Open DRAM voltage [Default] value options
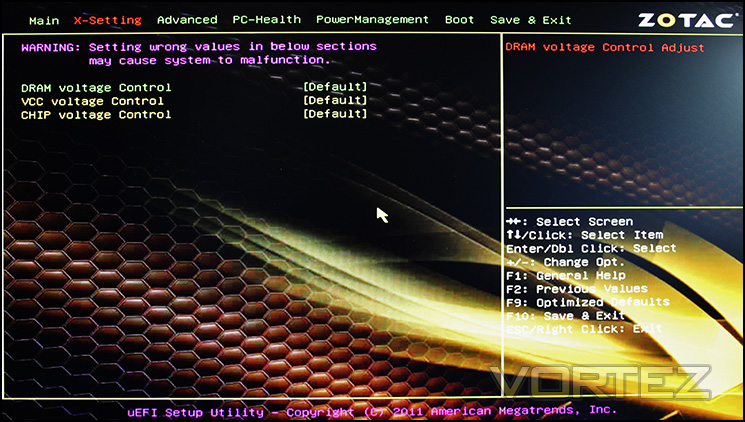Image resolution: width=745 pixels, height=422 pixels. [x=335, y=87]
